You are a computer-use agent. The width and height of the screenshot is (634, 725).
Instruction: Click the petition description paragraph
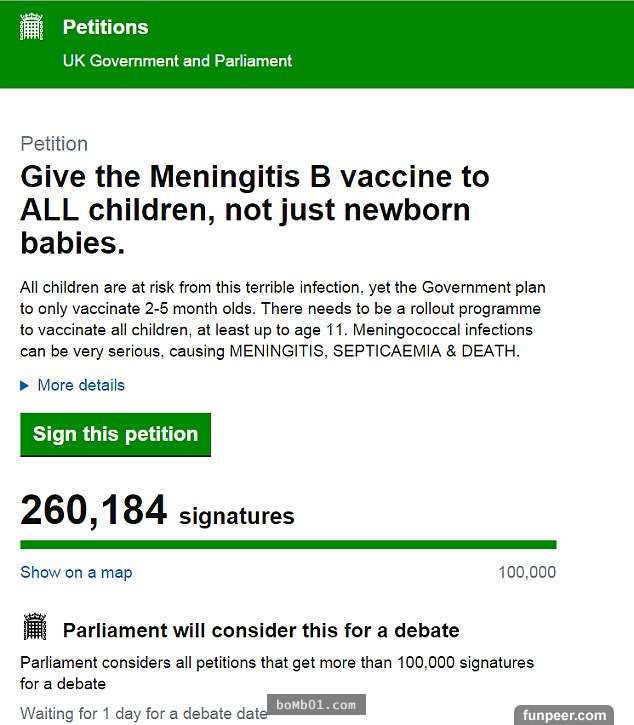(x=283, y=319)
